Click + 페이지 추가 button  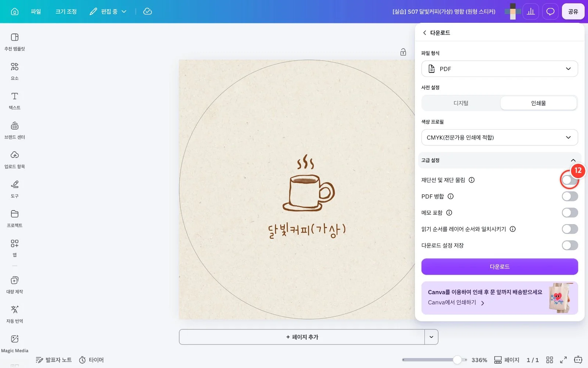[x=302, y=337]
